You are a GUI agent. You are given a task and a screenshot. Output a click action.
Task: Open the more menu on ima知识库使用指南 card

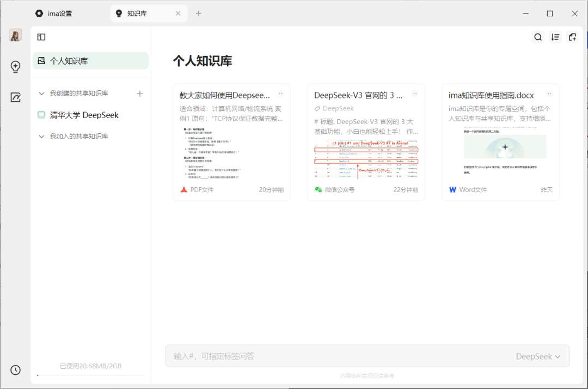coord(548,92)
